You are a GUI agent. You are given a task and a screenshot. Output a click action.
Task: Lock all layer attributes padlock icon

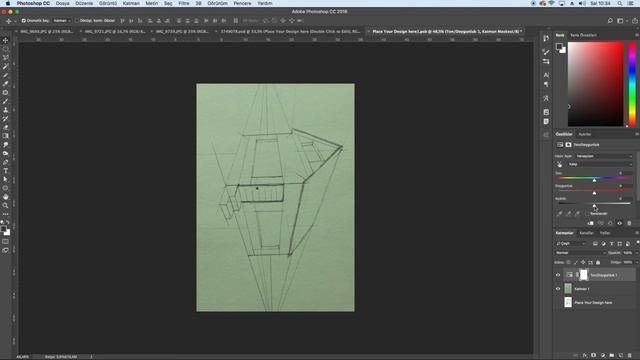coord(598,262)
